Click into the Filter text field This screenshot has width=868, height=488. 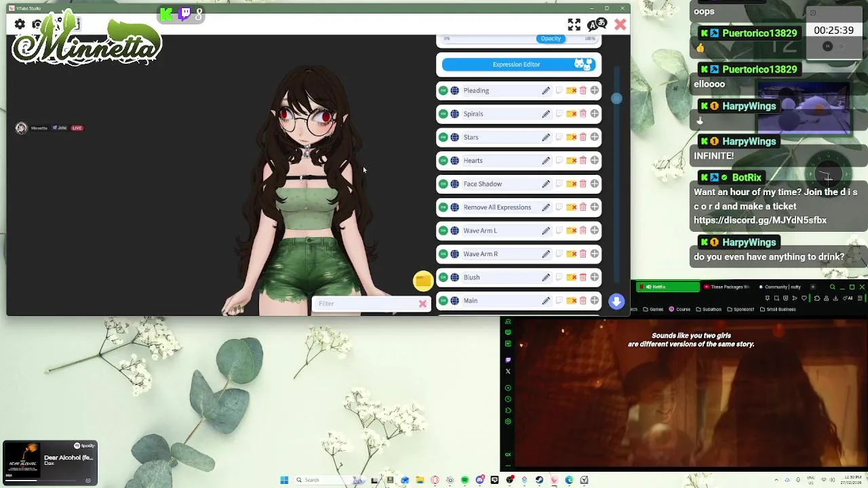tap(365, 304)
